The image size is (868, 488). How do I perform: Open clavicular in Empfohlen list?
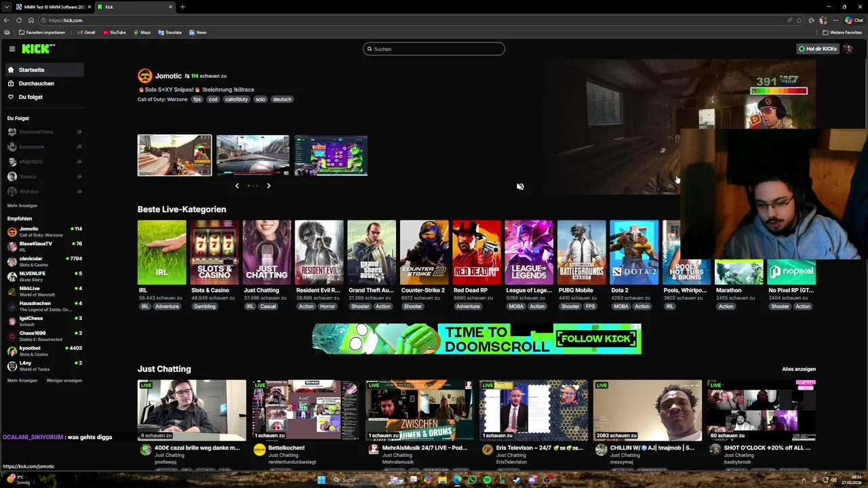(44, 262)
